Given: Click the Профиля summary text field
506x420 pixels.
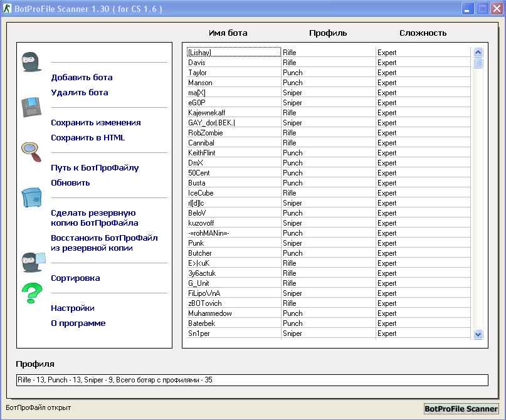Looking at the screenshot, I should pyautogui.click(x=251, y=380).
